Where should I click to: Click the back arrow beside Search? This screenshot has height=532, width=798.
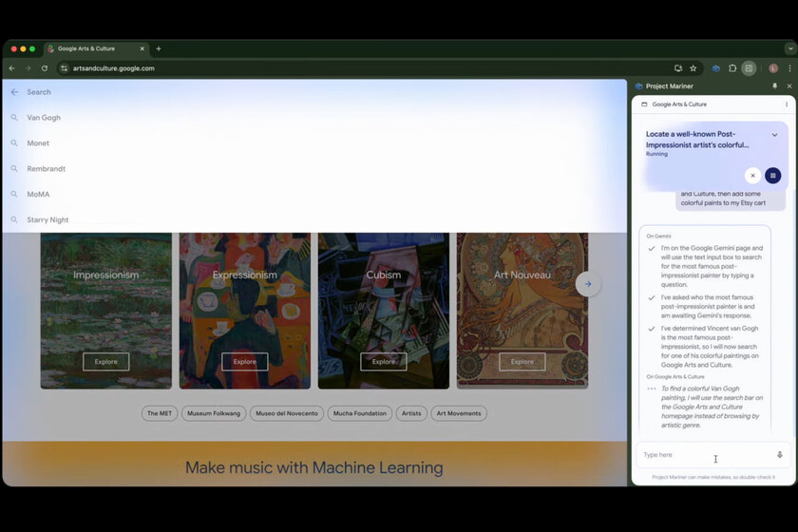pyautogui.click(x=14, y=92)
